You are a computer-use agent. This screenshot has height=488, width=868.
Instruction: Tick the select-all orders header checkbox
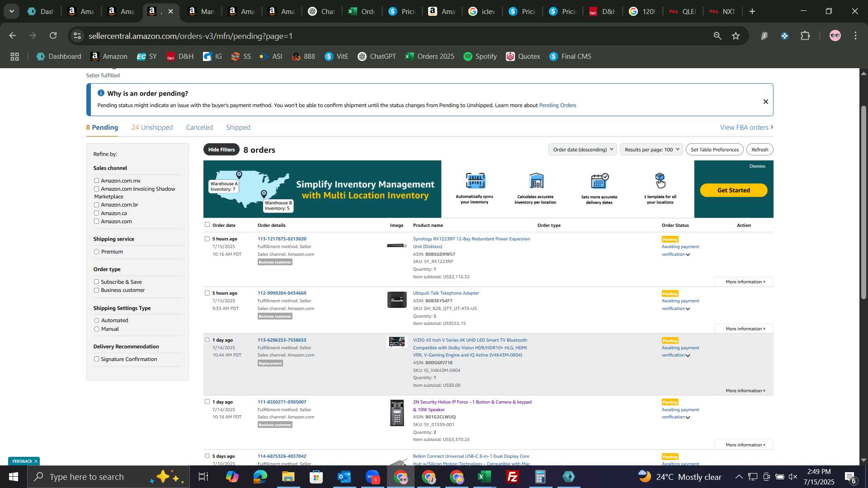pyautogui.click(x=207, y=225)
